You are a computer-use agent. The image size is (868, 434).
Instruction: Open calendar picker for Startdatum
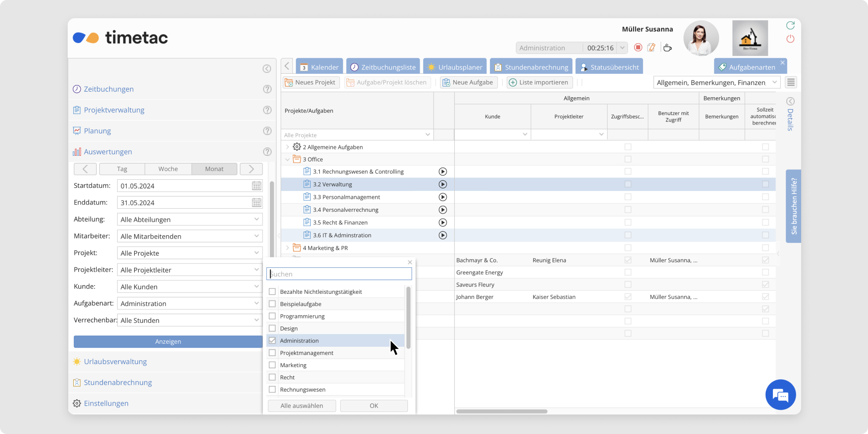pyautogui.click(x=256, y=186)
